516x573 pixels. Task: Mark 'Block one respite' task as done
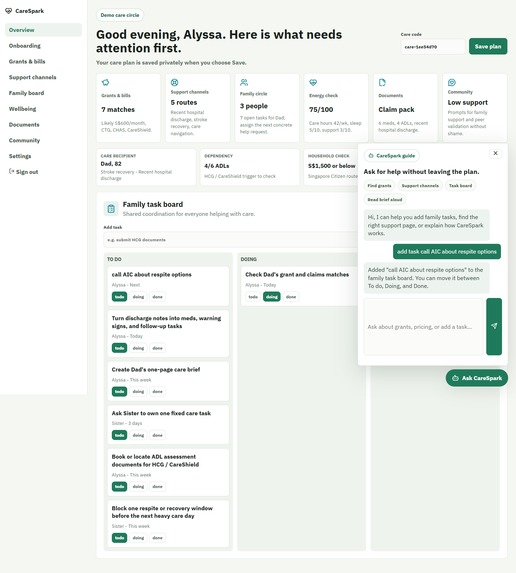tap(158, 538)
